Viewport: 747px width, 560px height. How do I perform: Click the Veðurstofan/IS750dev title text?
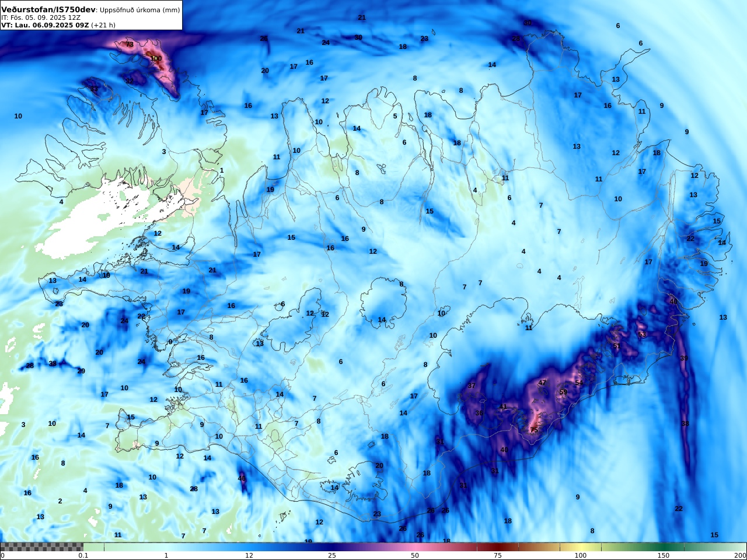coord(48,10)
